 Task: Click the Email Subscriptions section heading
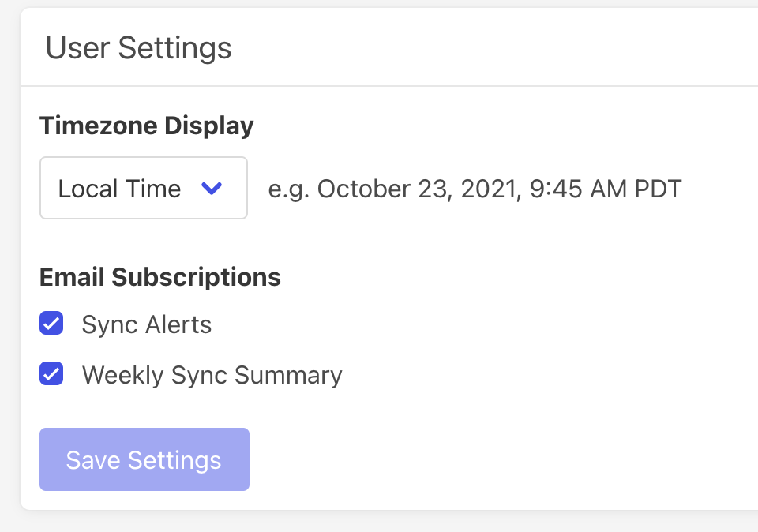pos(160,277)
